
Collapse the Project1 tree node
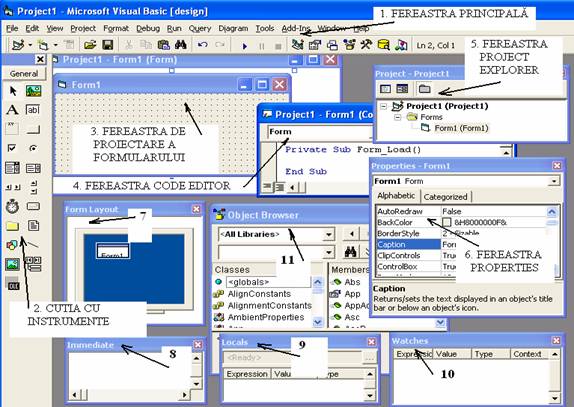tap(383, 106)
